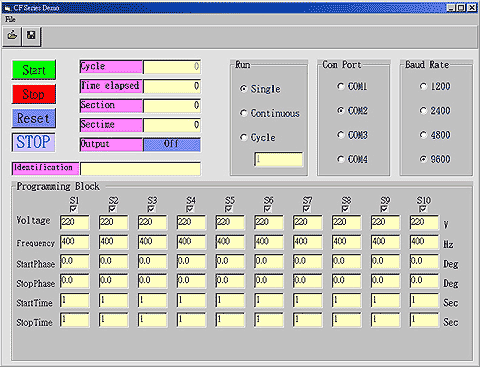Toggle the S7 checkbox

pos(307,209)
